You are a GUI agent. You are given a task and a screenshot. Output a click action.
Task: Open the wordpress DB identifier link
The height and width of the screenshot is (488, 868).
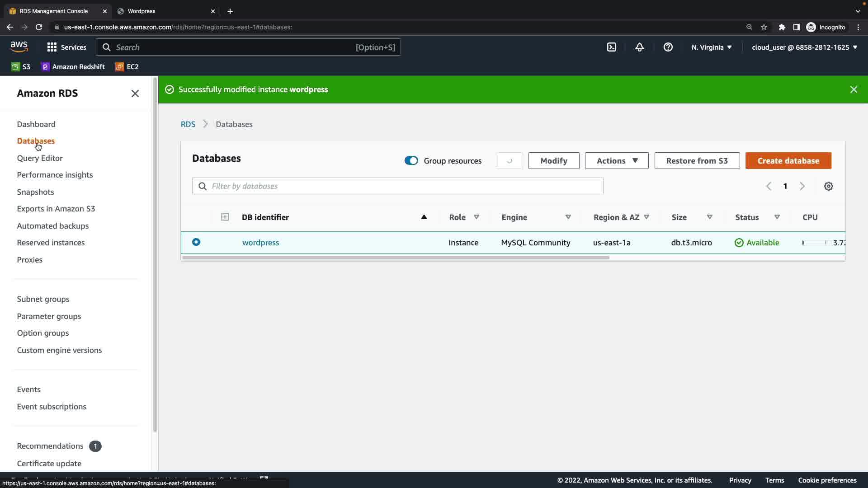tap(260, 243)
